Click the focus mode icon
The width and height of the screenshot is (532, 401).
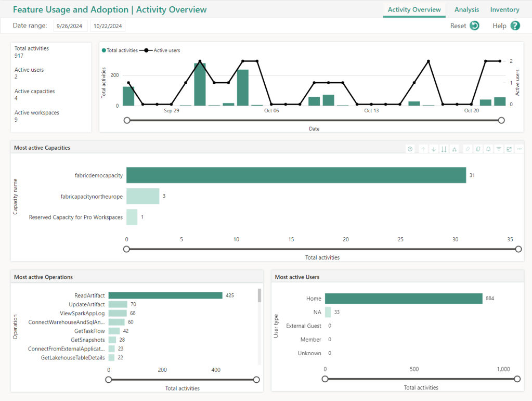pos(509,149)
